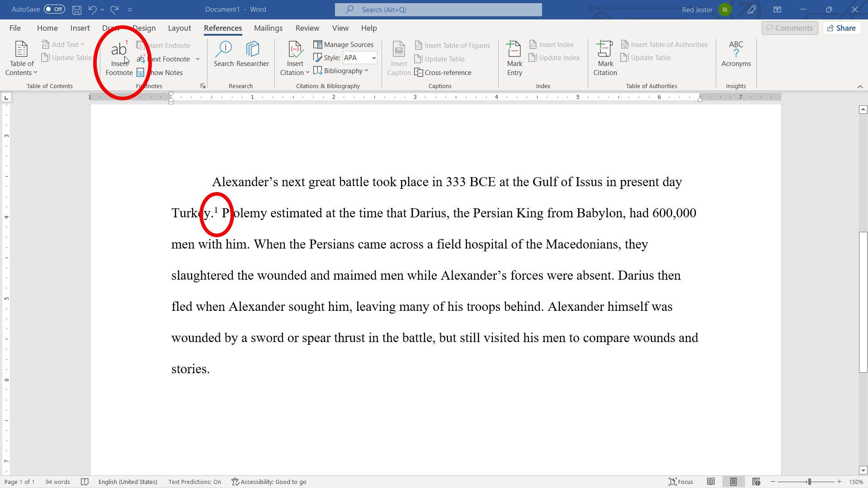Enable Focus mode in status bar
868x488 pixels.
[680, 482]
